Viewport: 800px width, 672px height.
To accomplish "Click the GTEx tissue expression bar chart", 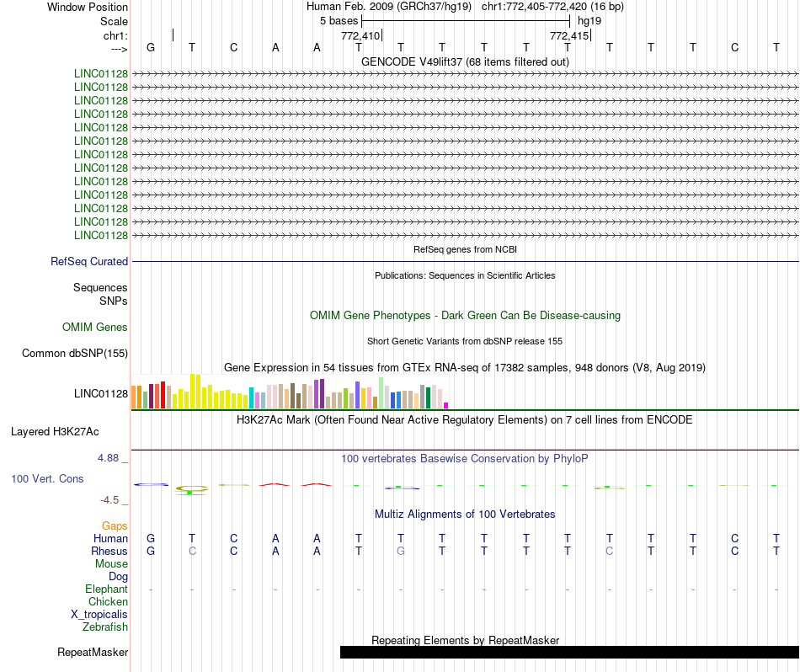I will coord(290,392).
